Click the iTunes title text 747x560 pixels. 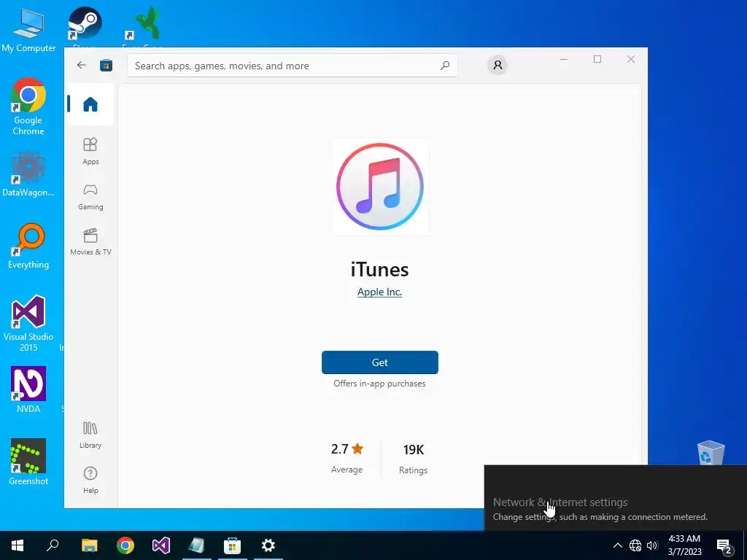[x=379, y=270]
